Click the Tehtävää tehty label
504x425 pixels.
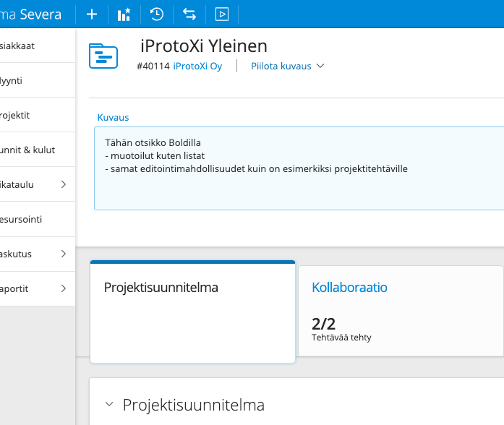[341, 338]
